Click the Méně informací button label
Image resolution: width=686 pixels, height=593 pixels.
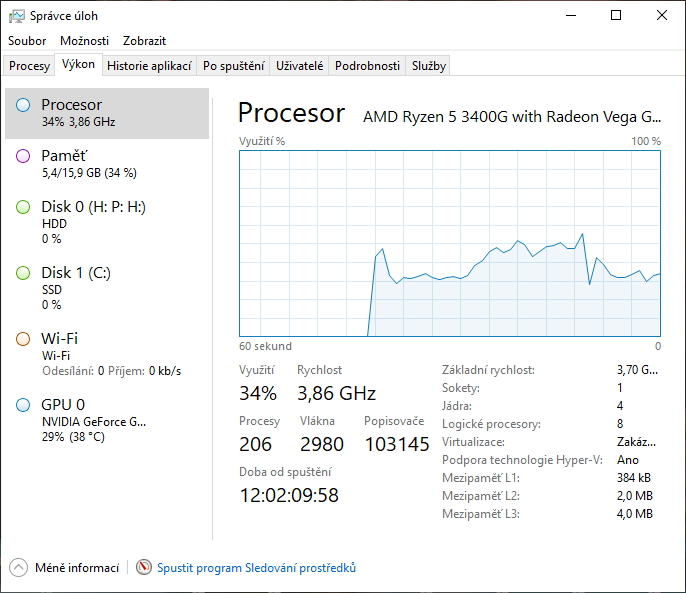point(77,568)
